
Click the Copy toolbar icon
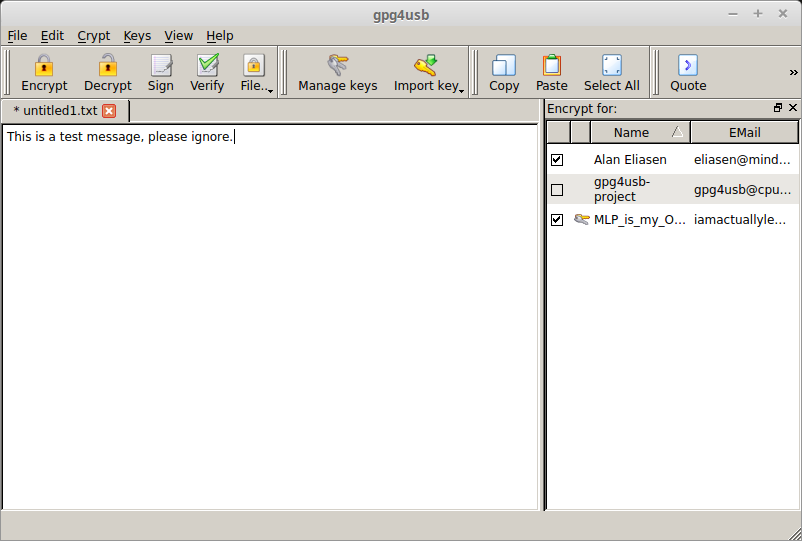[x=504, y=65]
